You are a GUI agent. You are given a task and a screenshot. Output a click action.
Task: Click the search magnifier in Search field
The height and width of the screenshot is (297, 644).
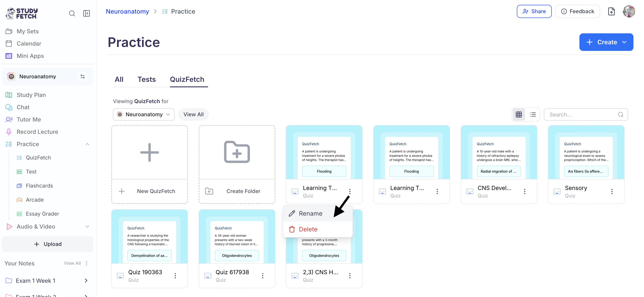tap(620, 115)
